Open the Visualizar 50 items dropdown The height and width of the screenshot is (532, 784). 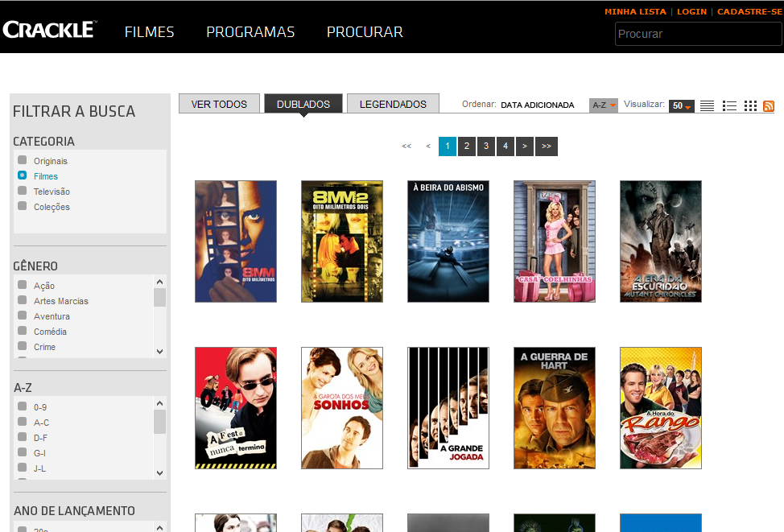682,105
